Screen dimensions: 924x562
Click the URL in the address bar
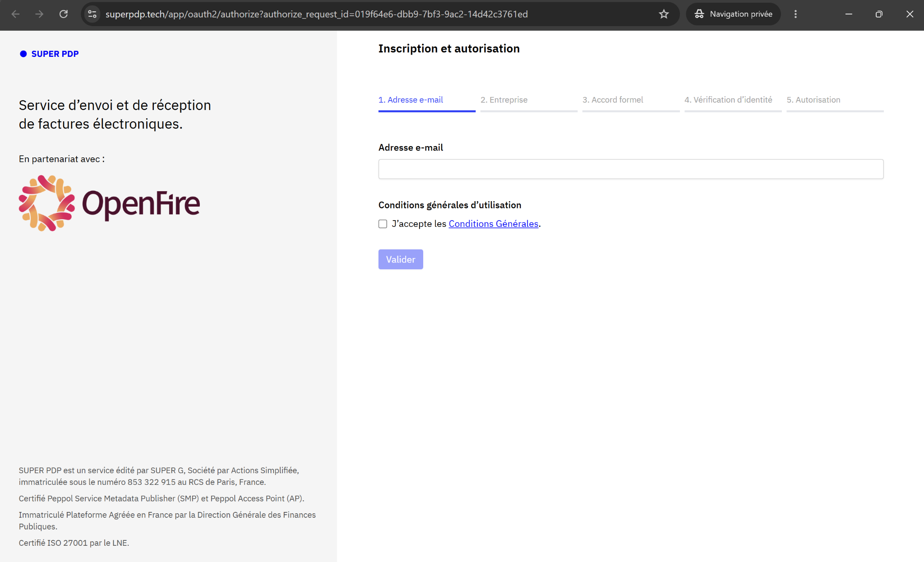[x=316, y=14]
